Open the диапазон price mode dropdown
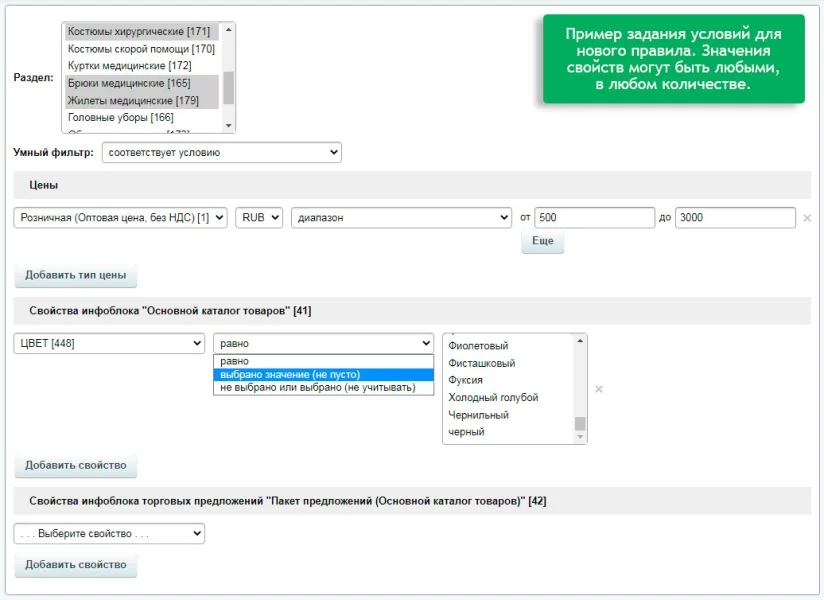824x600 pixels. tap(401, 218)
